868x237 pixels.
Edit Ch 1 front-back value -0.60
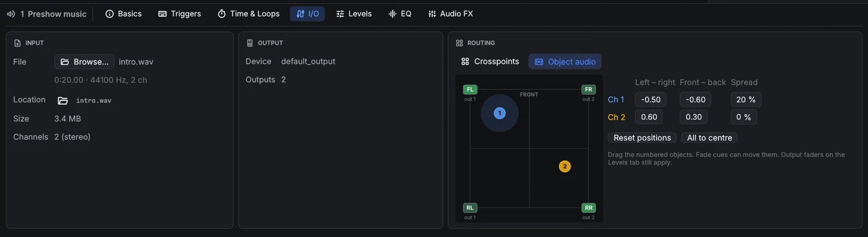pyautogui.click(x=696, y=99)
